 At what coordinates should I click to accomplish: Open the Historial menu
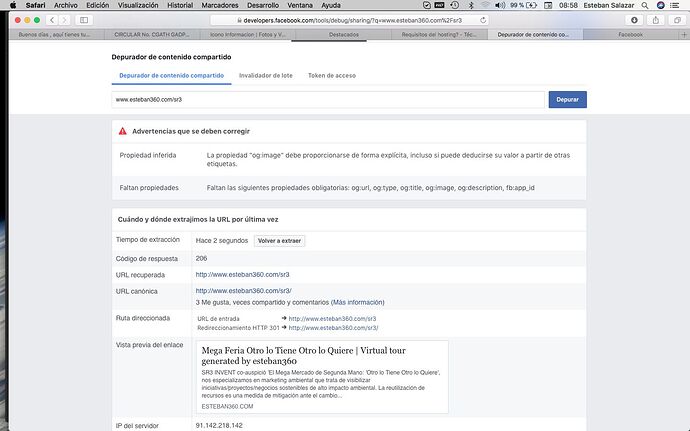180,5
